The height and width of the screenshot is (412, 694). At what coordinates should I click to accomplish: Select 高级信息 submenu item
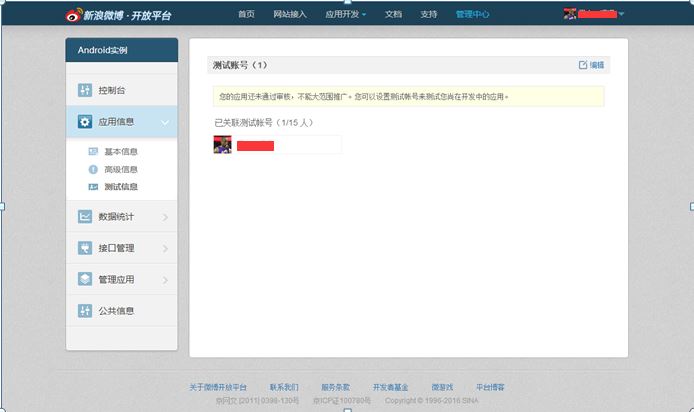click(x=121, y=169)
